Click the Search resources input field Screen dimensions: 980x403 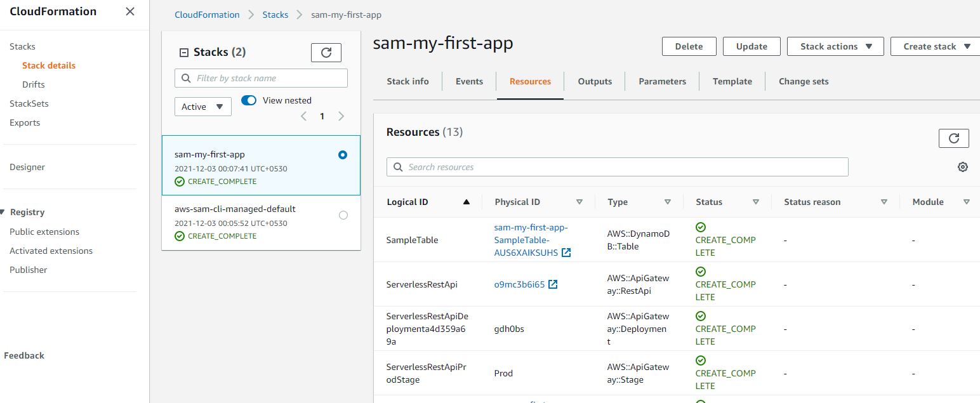[617, 167]
